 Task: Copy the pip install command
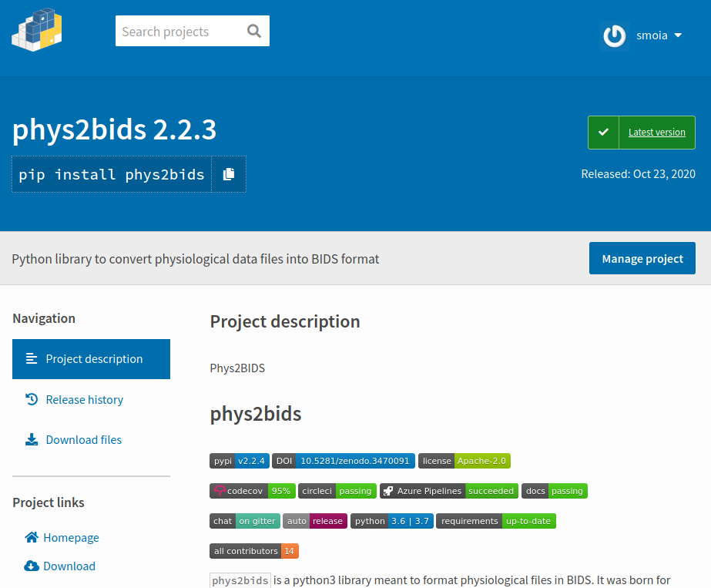point(229,174)
